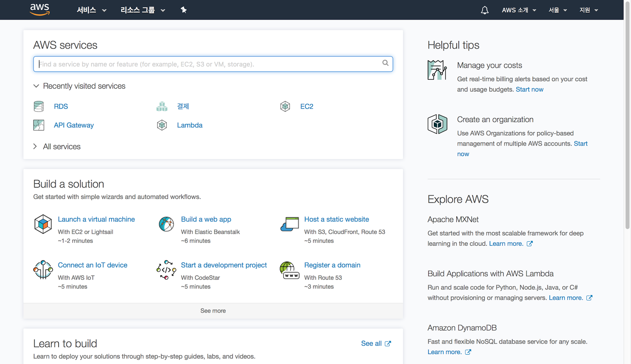Click Start now under Manage your costs

click(530, 90)
